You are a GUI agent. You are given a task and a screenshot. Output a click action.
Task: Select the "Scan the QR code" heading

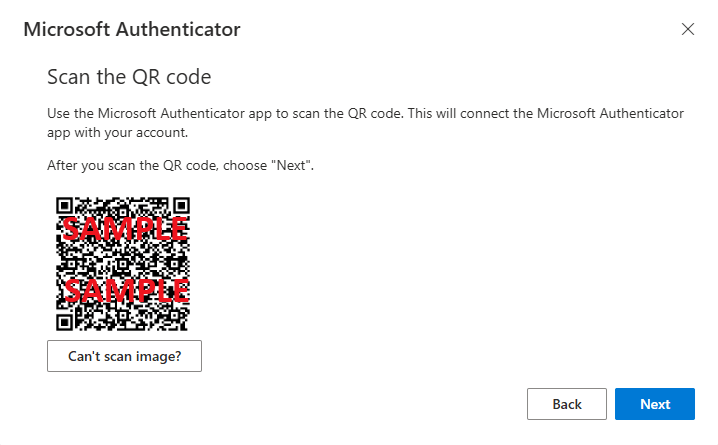point(129,76)
